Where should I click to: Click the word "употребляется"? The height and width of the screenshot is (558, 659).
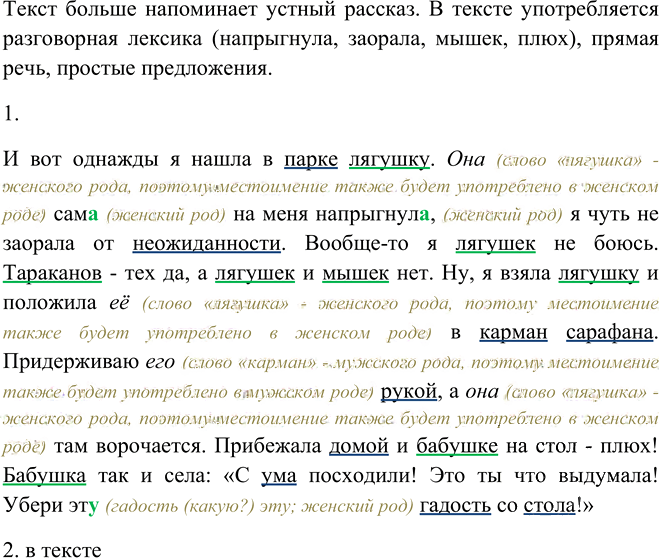(x=590, y=10)
